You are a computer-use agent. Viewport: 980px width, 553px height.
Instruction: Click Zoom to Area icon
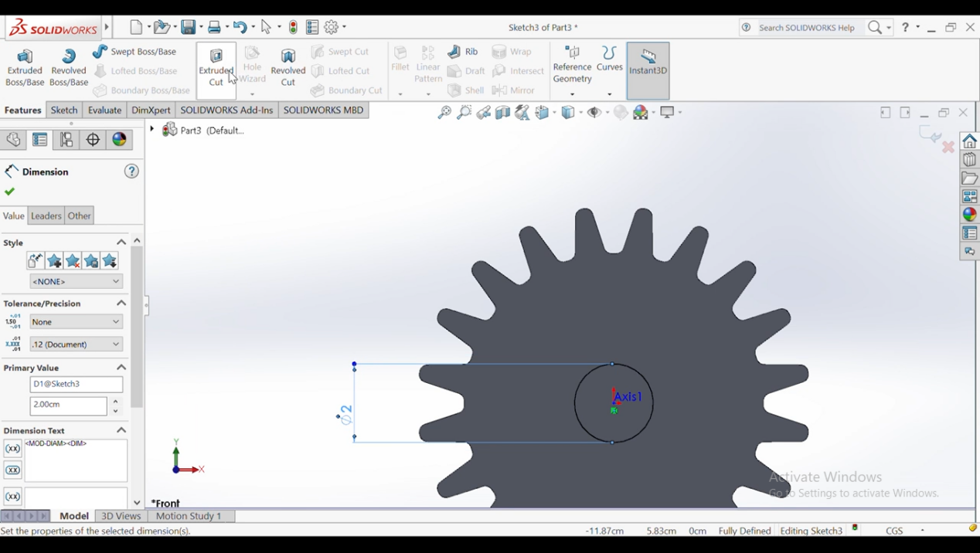(x=464, y=113)
